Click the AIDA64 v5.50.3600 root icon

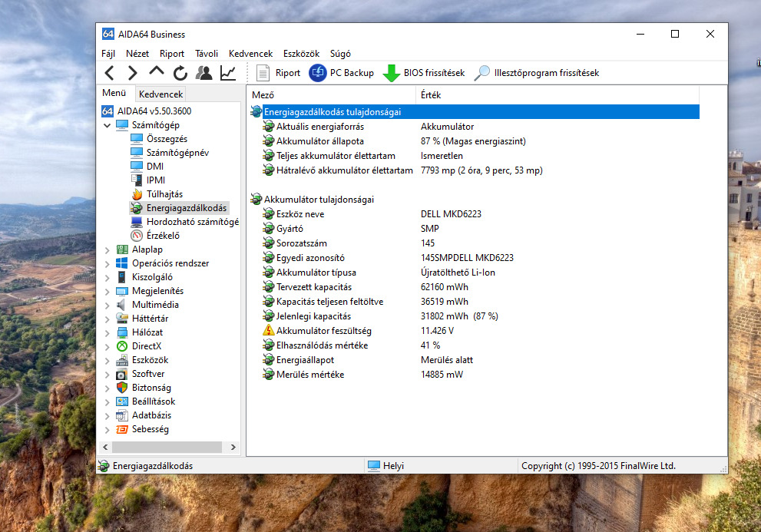point(108,111)
